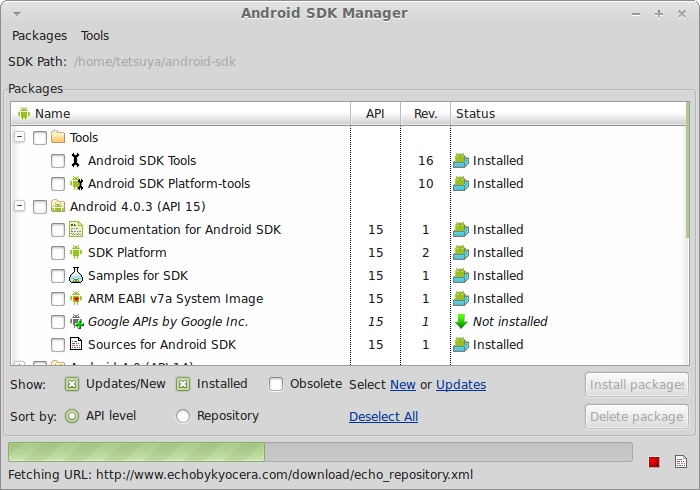Toggle the Updates/New show filter
The width and height of the screenshot is (700, 490).
72,384
